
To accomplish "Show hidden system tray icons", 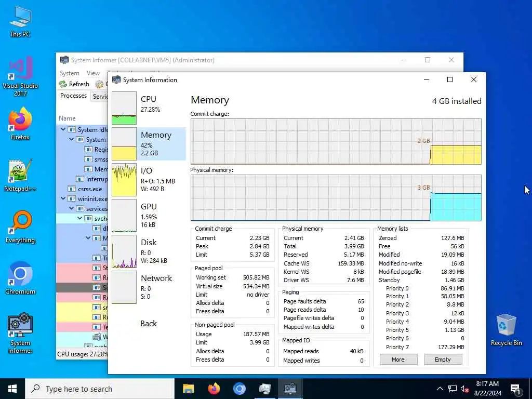I will [x=440, y=389].
